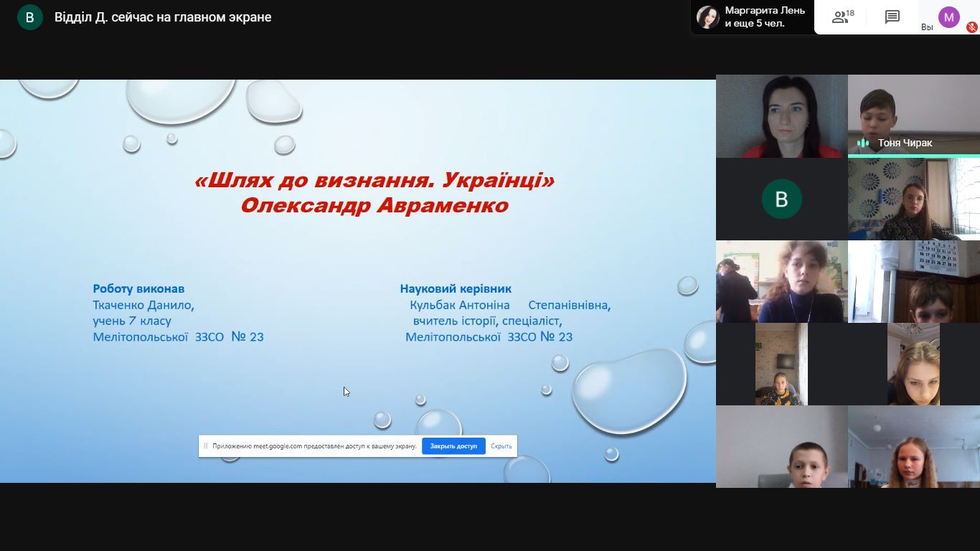
Task: Grab the sharing bar drag handle
Action: tap(206, 446)
